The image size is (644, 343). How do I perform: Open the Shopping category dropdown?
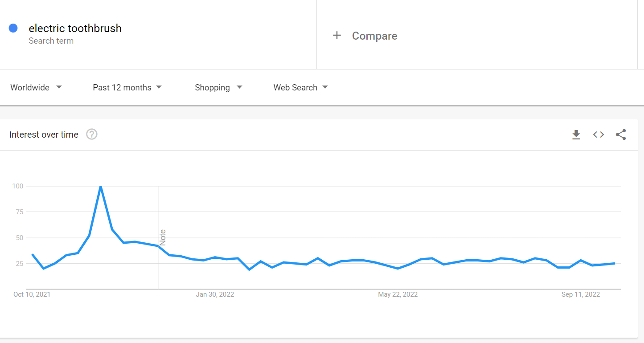218,87
